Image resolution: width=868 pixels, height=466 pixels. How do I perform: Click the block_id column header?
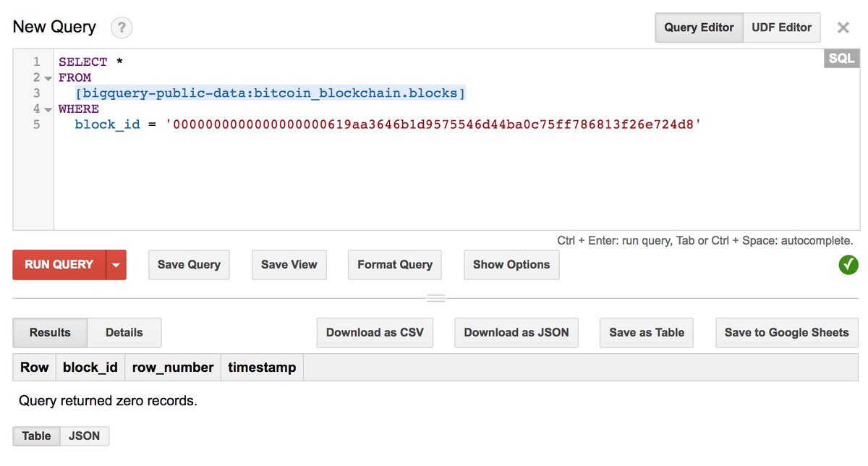[90, 368]
